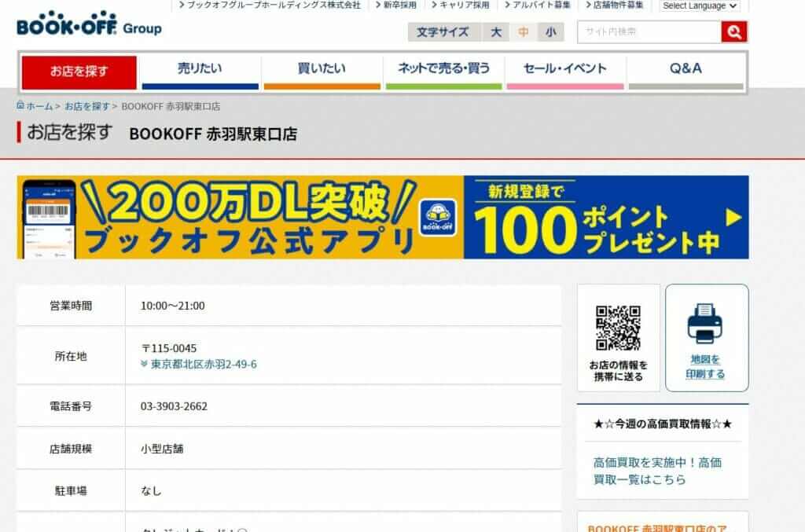This screenshot has width=805, height=532.
Task: Click the お店を探す breadcrumb link
Action: click(87, 106)
